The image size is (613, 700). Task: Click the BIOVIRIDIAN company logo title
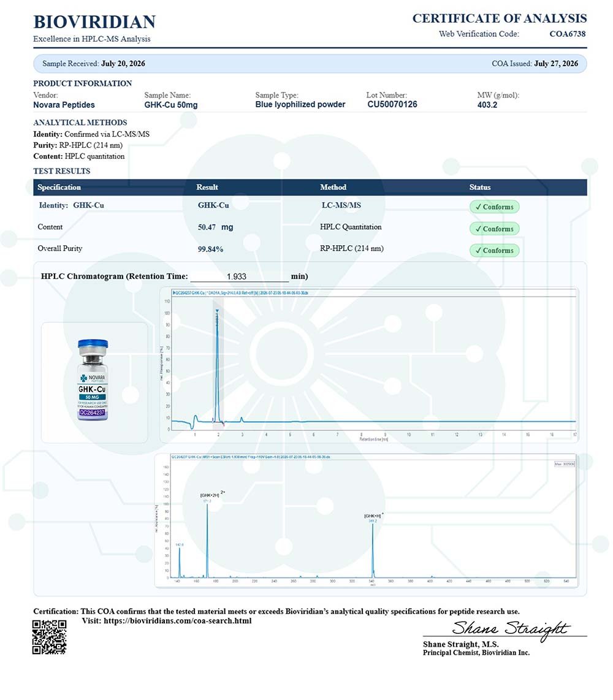tap(94, 22)
